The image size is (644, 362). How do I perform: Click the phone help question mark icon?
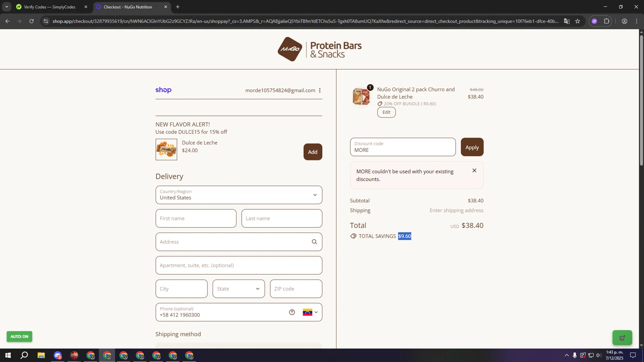click(292, 312)
